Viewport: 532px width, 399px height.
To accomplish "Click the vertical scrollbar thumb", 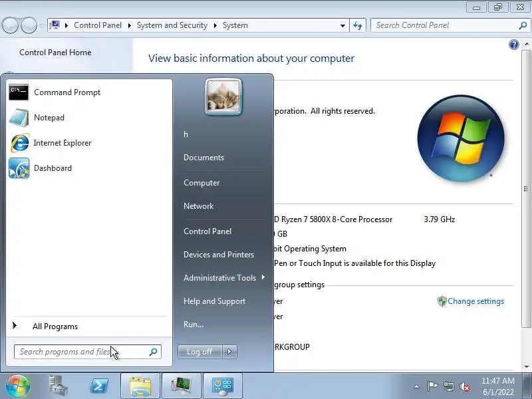I will click(527, 189).
